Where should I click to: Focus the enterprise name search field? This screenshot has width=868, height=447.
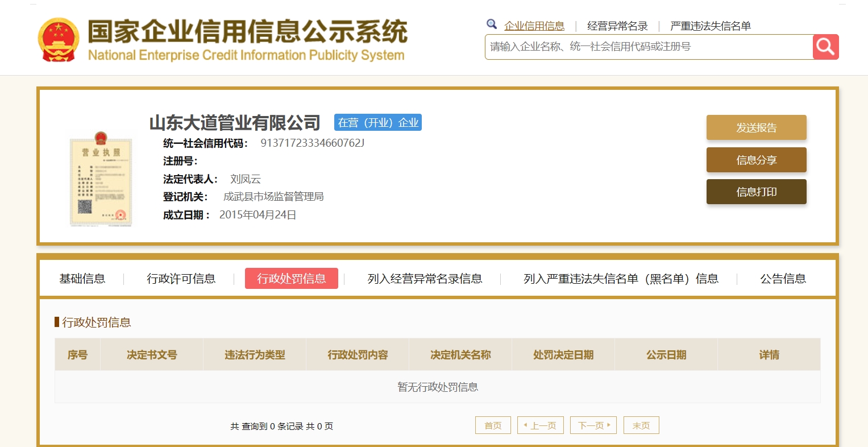tap(649, 47)
